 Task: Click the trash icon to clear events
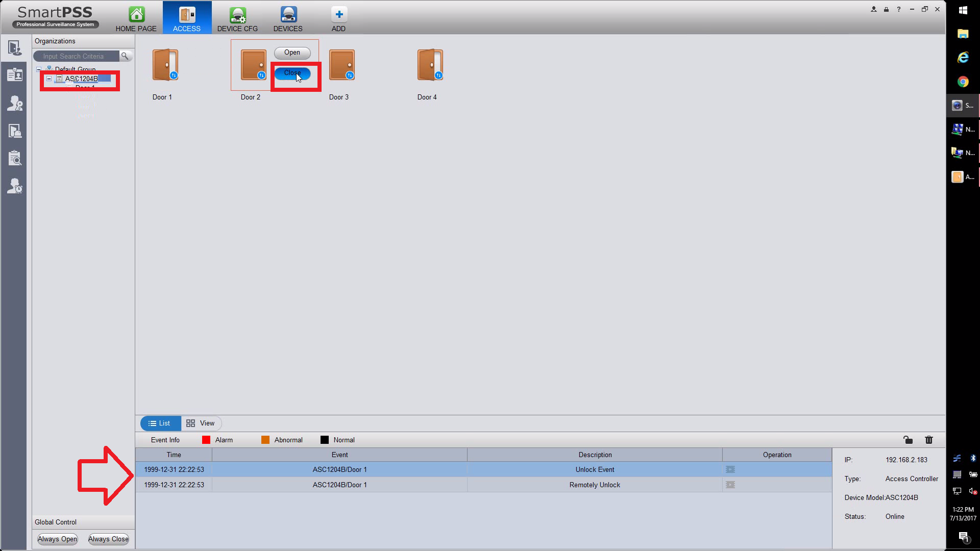[928, 440]
